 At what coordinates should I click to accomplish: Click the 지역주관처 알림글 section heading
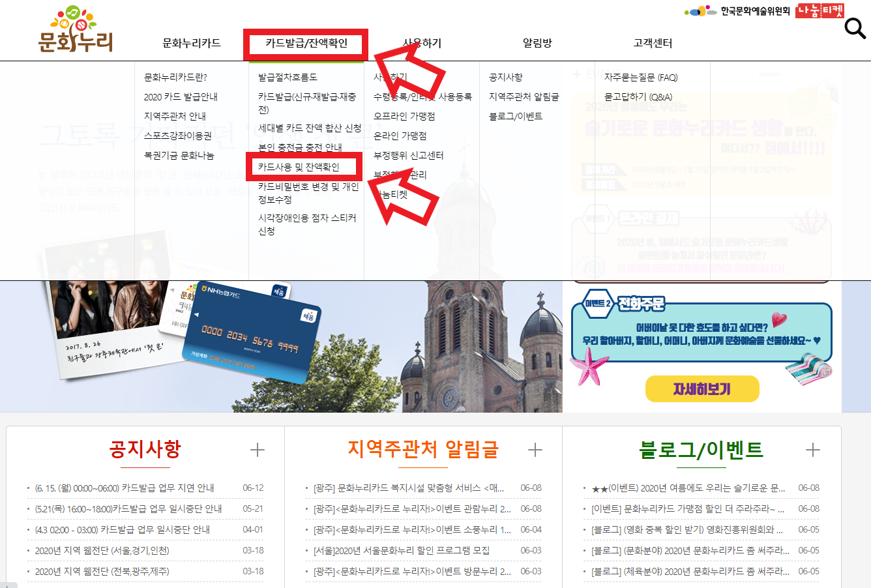click(423, 449)
